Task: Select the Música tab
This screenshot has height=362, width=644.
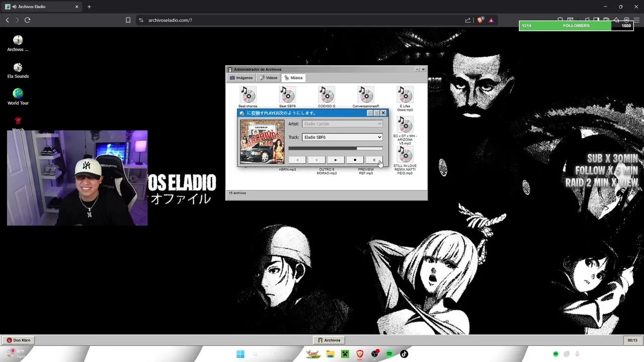Action: click(293, 78)
